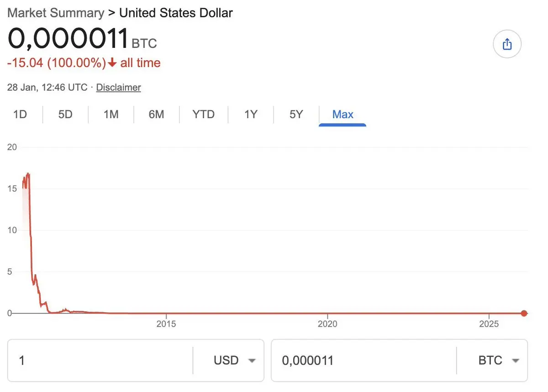This screenshot has width=548, height=392.
Task: Show the 5Y range chart
Action: click(x=296, y=114)
